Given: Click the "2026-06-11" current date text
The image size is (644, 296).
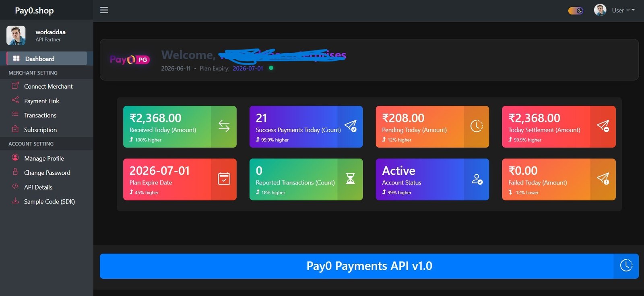Looking at the screenshot, I should pos(176,68).
